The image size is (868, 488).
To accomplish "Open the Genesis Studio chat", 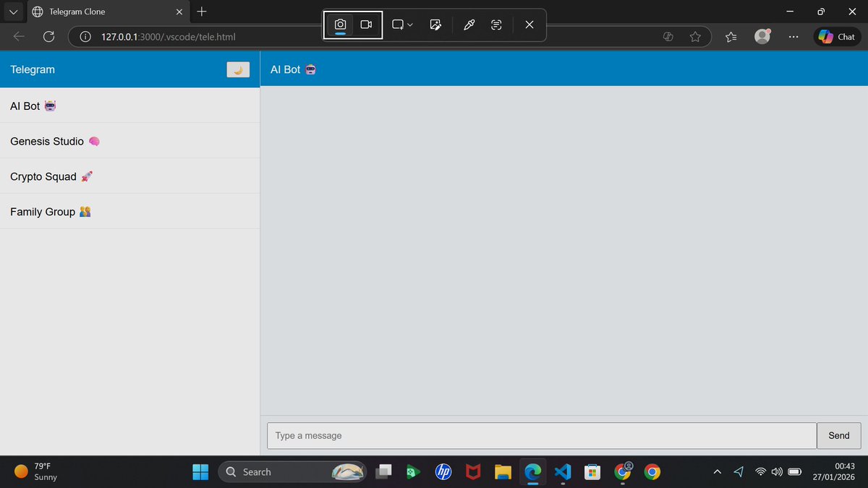I will pos(129,141).
